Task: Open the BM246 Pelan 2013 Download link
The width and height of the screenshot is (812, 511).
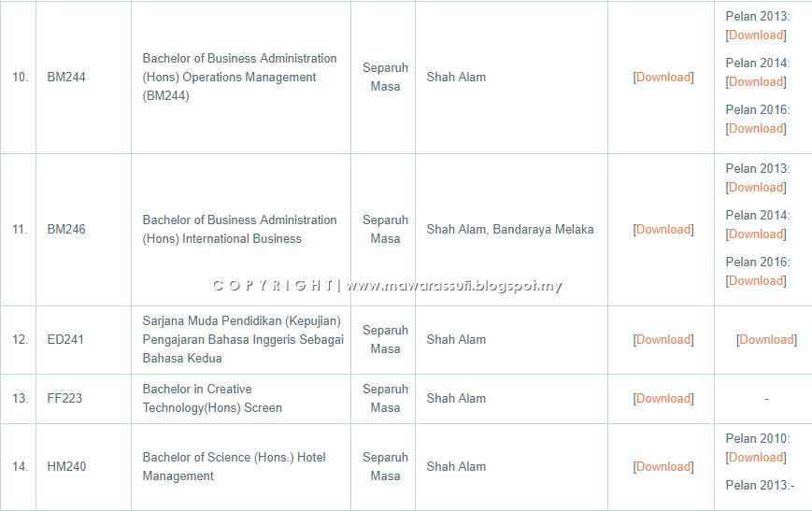Action: 756,188
